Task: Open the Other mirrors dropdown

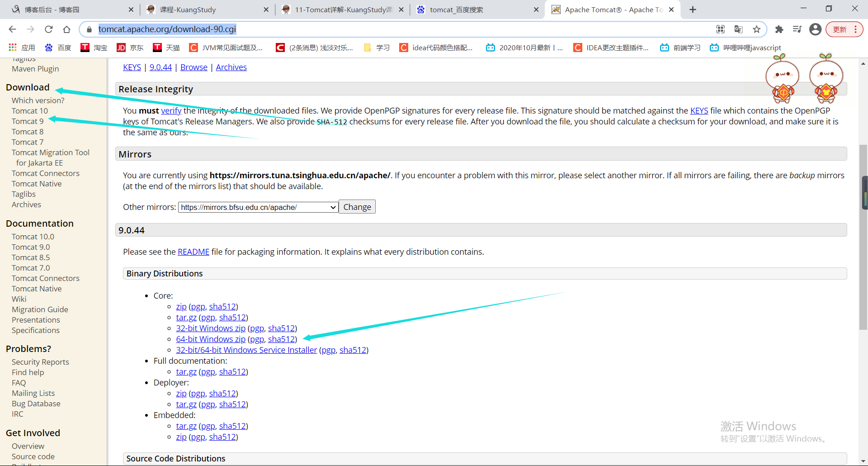Action: (258, 207)
